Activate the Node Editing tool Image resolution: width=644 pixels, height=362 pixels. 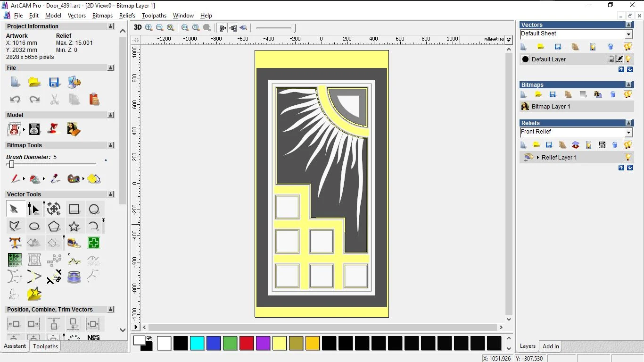[34, 209]
